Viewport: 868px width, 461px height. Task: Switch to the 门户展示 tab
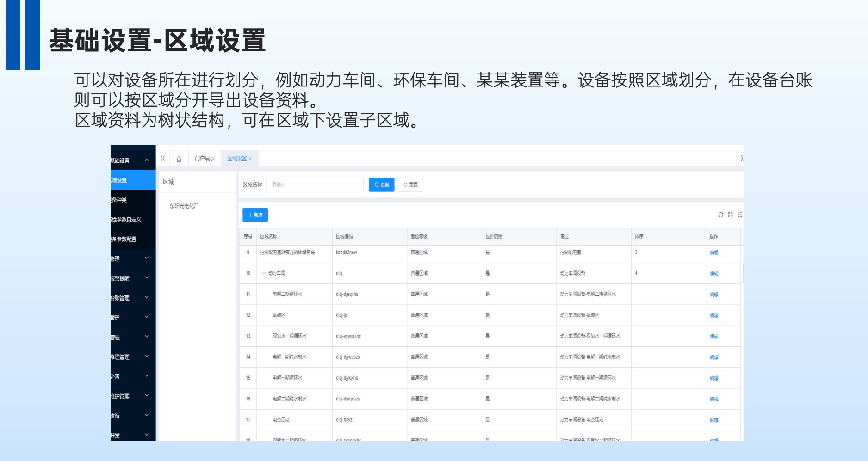coord(205,159)
